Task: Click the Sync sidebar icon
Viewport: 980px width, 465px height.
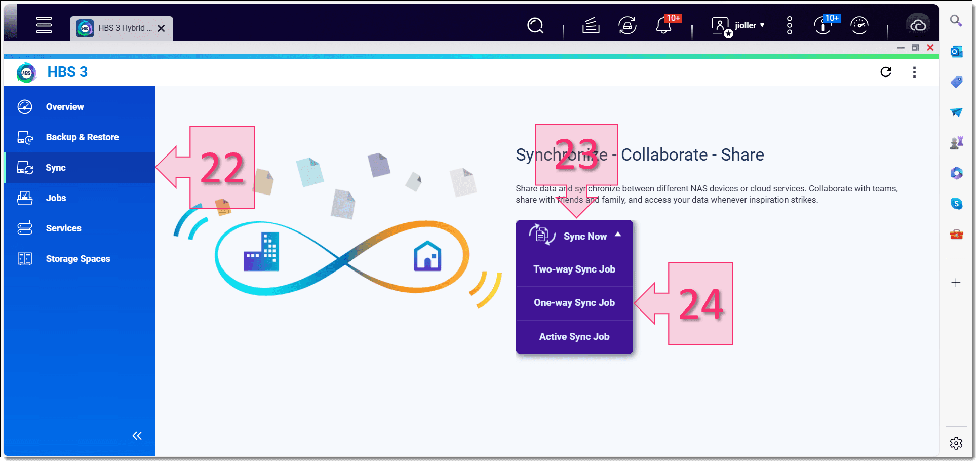Action: [25, 168]
